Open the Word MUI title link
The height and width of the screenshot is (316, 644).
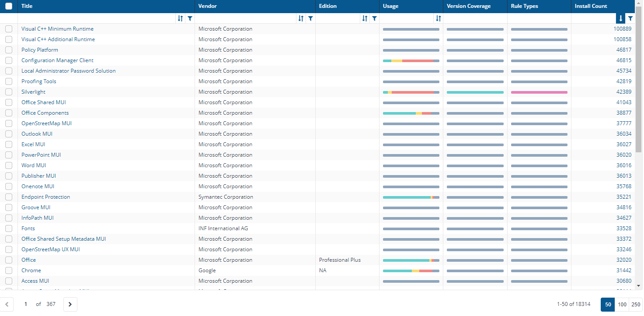coord(34,165)
